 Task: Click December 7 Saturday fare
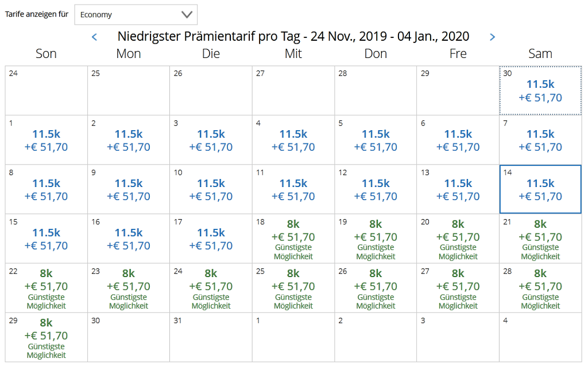[540, 141]
